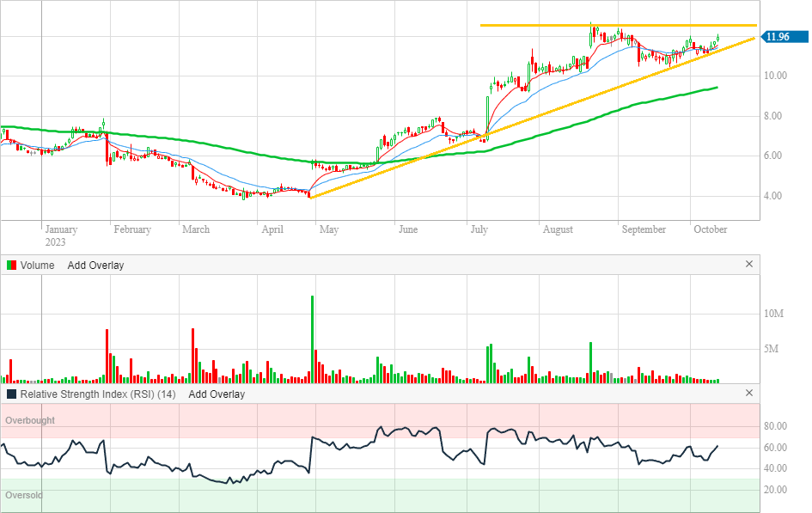Viewport: 812px width, 513px height.
Task: Click the 10M volume axis label
Action: 773,315
